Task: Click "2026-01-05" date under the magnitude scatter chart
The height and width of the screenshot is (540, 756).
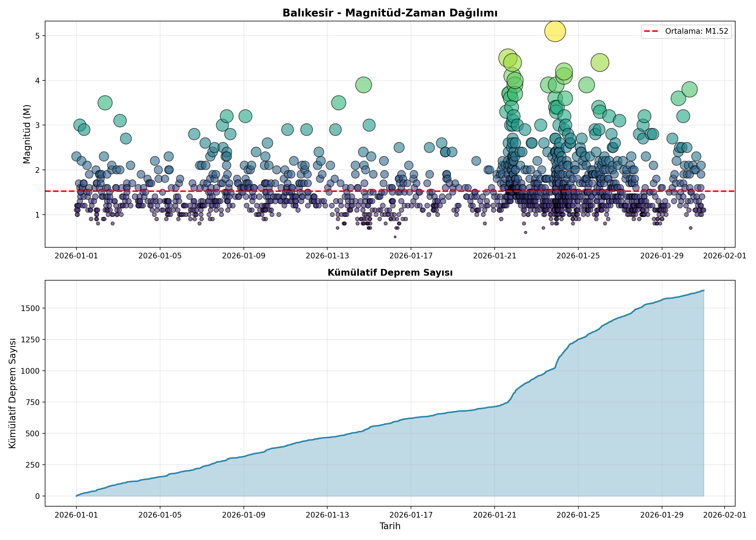Action: (160, 256)
